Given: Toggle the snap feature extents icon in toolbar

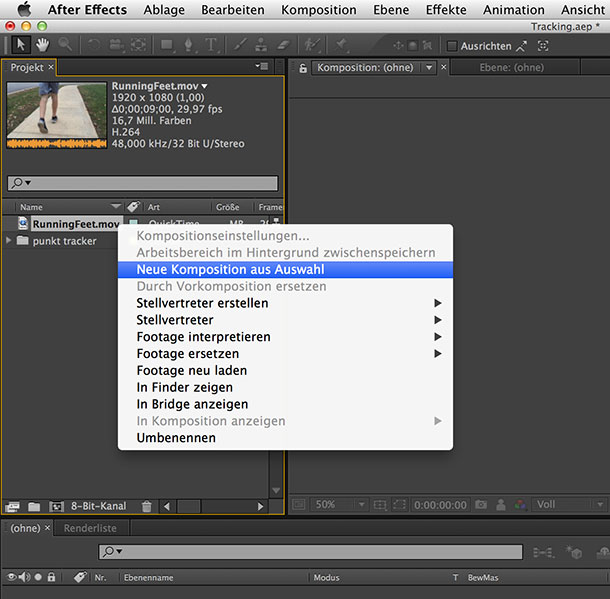Looking at the screenshot, I should [x=543, y=46].
